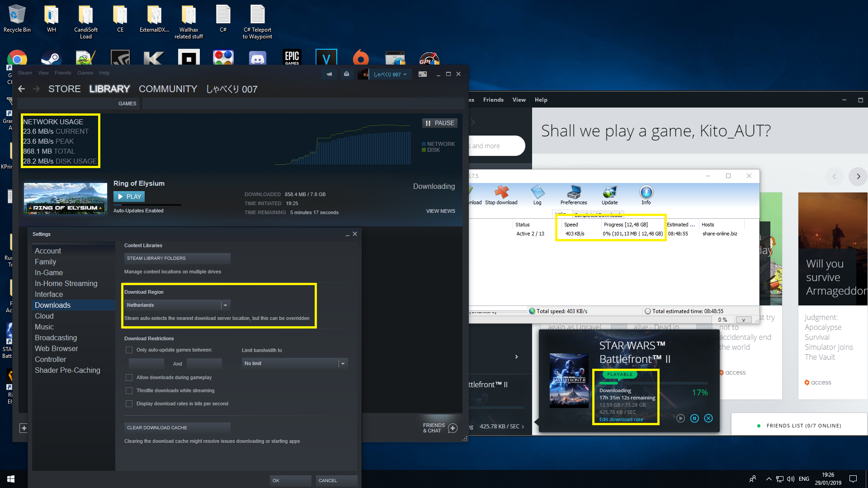Open the Steam desktop shortcut

pyautogui.click(x=52, y=59)
